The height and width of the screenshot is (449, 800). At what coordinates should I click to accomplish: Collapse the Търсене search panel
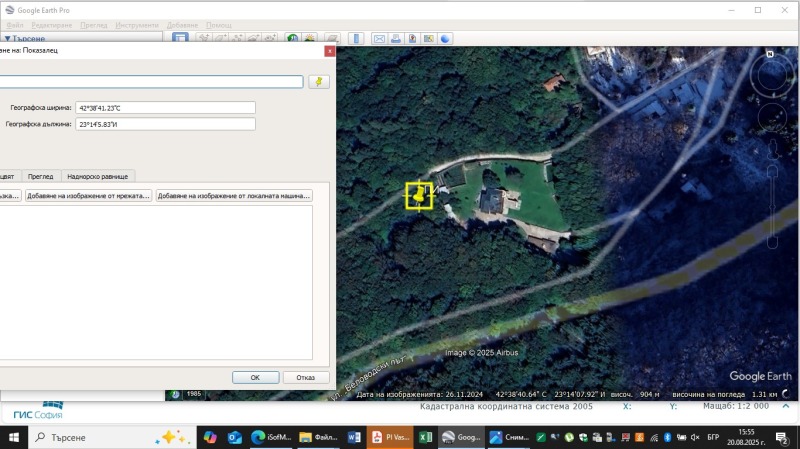click(8, 39)
